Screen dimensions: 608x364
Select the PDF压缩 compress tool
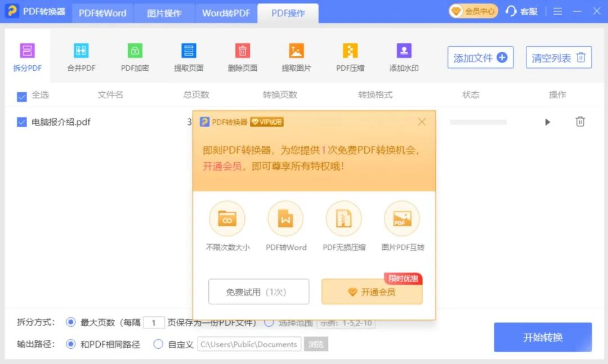click(x=350, y=57)
